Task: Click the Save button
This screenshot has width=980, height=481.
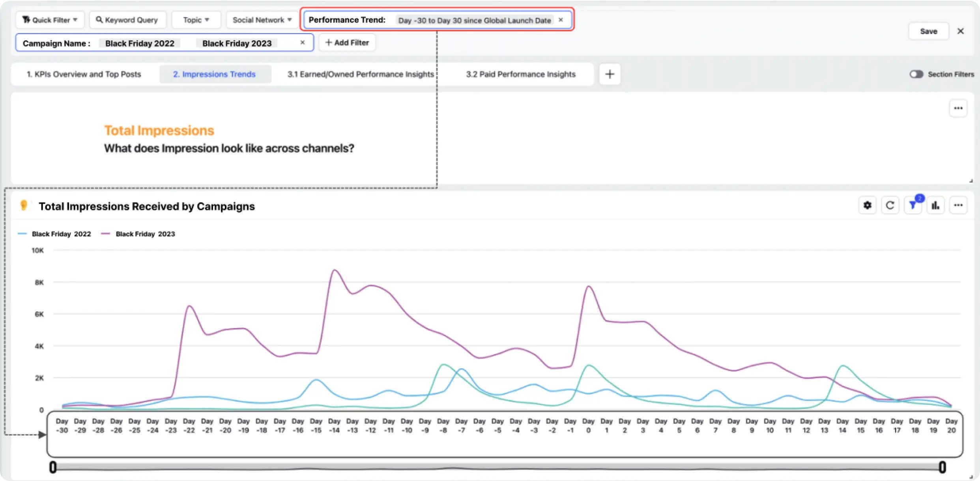Action: point(928,31)
